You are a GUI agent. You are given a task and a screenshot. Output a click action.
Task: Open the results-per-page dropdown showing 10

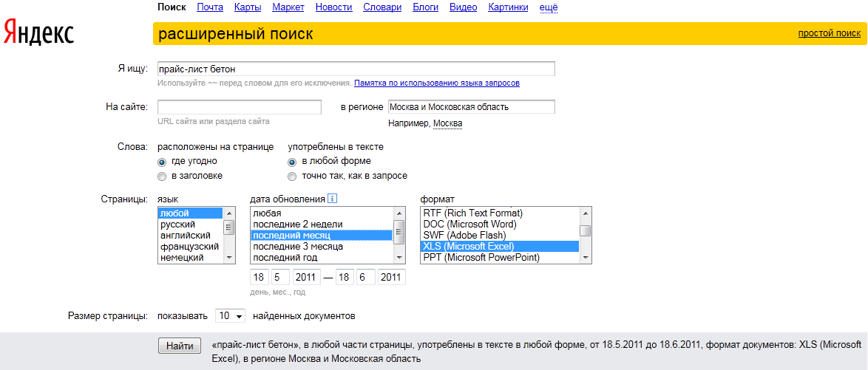[x=230, y=316]
